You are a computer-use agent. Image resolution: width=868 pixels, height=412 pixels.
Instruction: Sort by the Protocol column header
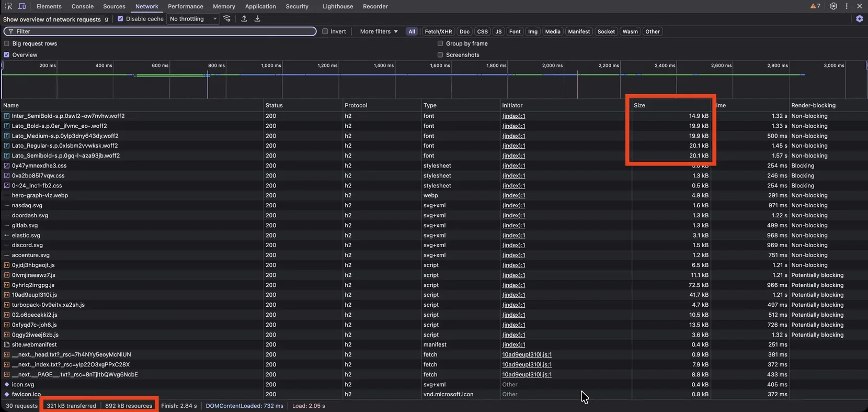coord(382,105)
